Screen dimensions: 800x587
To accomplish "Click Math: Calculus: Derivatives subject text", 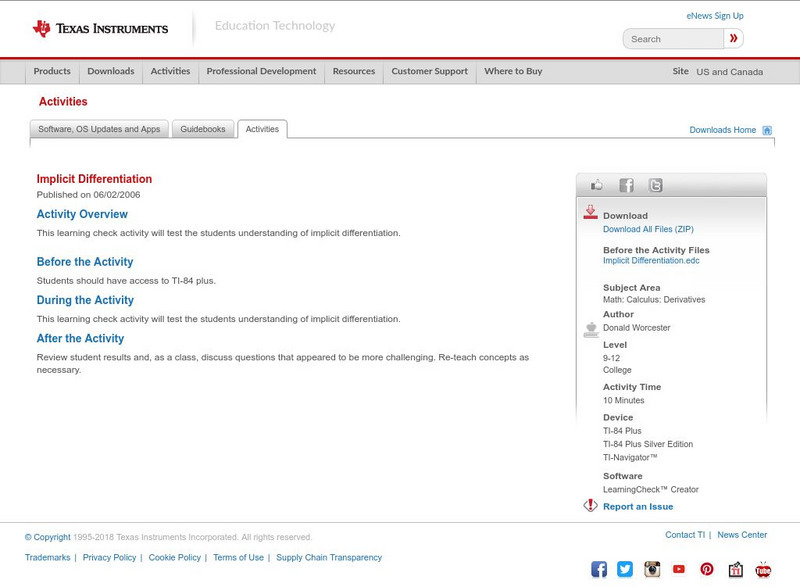I will tap(654, 300).
